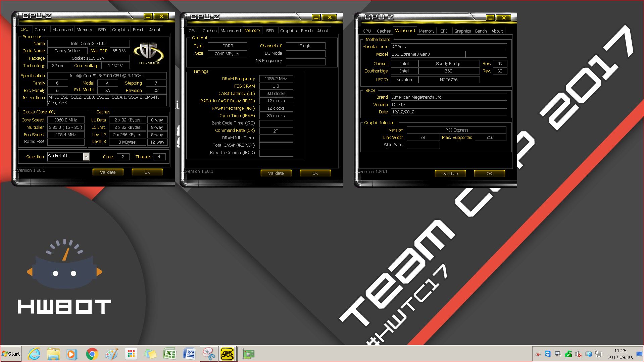This screenshot has height=362, width=644.
Task: Click the FSB:DRAM 1:8 value
Action: pyautogui.click(x=276, y=86)
